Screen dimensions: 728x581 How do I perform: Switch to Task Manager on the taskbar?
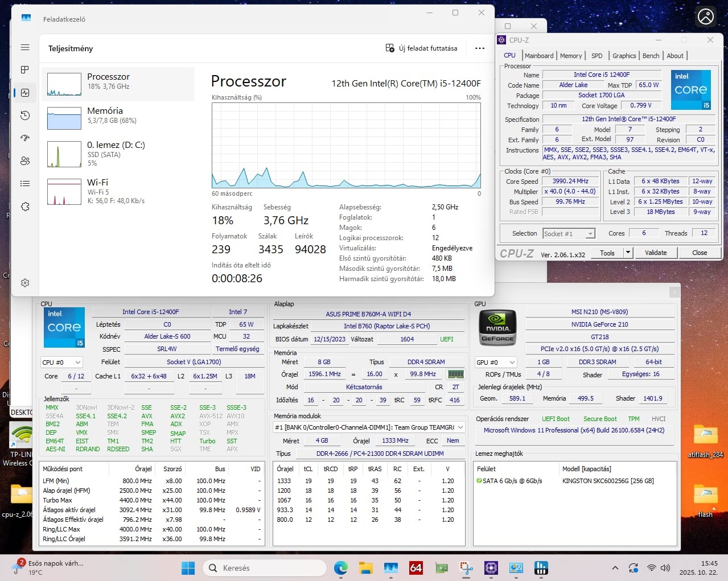(390, 568)
